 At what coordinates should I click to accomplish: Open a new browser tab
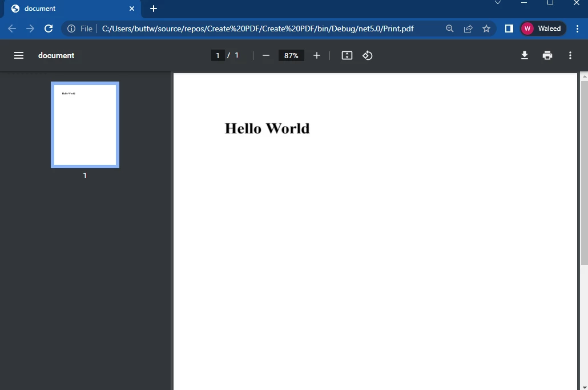coord(154,9)
